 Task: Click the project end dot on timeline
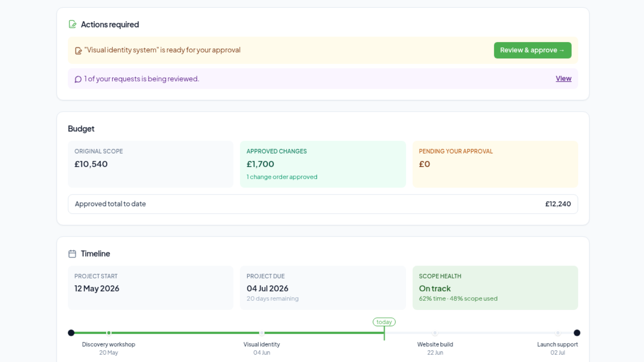tap(577, 333)
